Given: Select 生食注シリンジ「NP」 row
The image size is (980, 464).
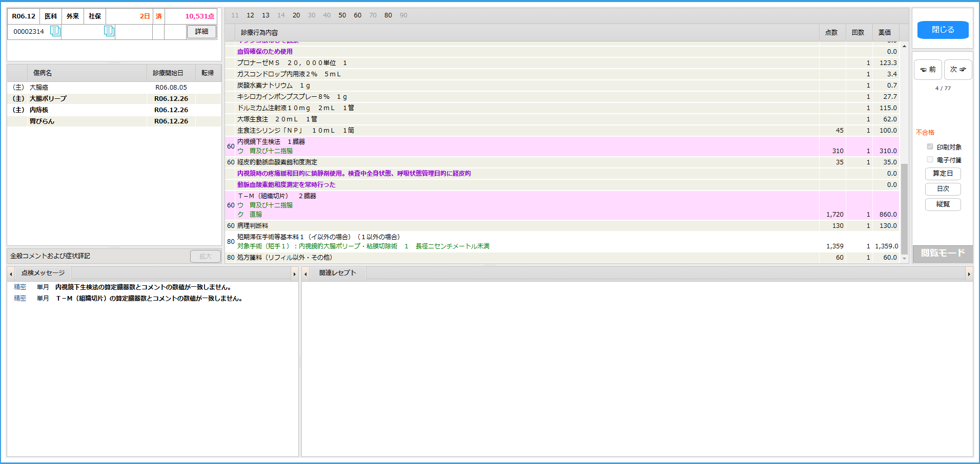Looking at the screenshot, I should (x=562, y=131).
